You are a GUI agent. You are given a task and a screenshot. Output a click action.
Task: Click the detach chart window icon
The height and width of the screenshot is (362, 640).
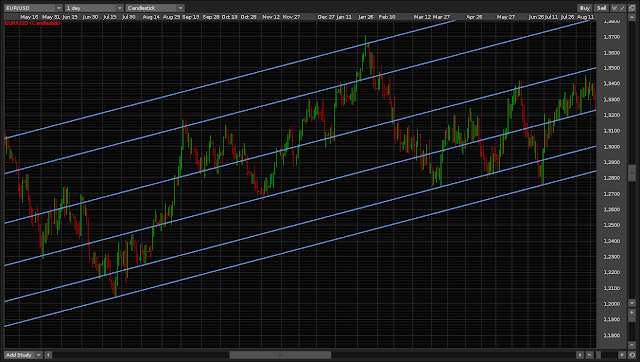click(632, 8)
